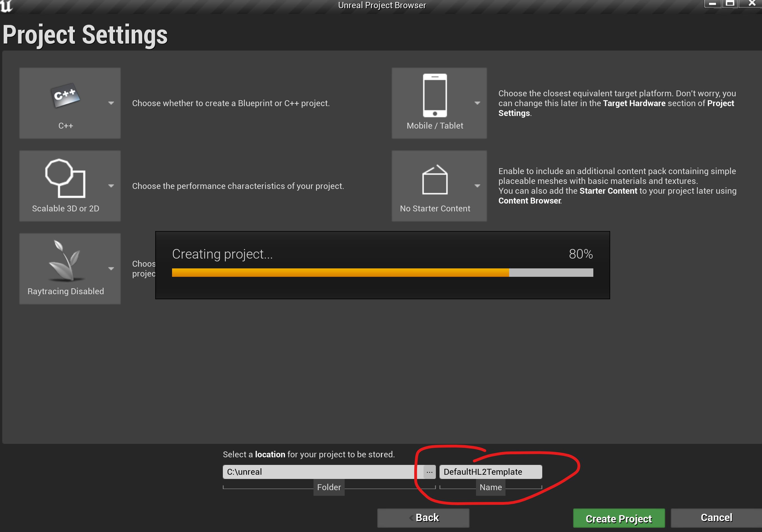Open the No Starter Content dropdown arrow
Image resolution: width=762 pixels, height=532 pixels.
(477, 186)
